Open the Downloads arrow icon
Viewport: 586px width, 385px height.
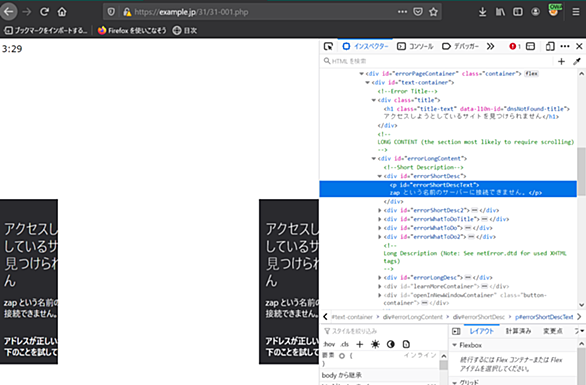pyautogui.click(x=482, y=12)
